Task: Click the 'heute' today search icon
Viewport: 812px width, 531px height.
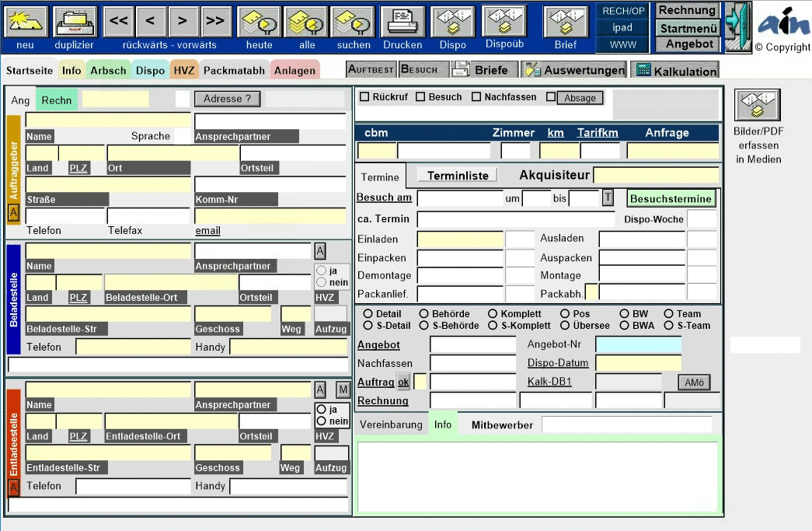Action: click(259, 23)
